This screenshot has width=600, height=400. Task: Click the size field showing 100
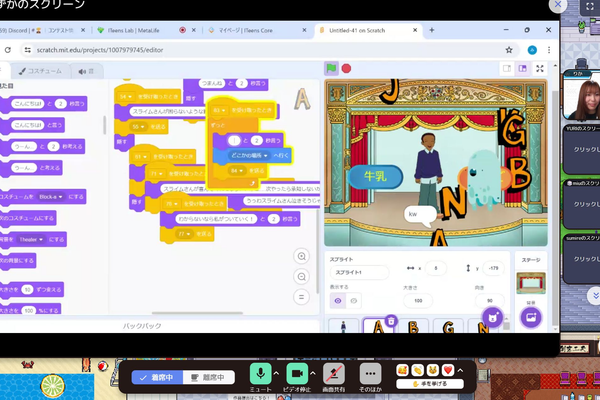(x=418, y=301)
